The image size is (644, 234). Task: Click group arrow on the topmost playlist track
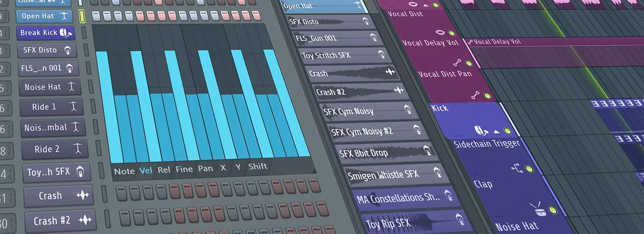426,5
